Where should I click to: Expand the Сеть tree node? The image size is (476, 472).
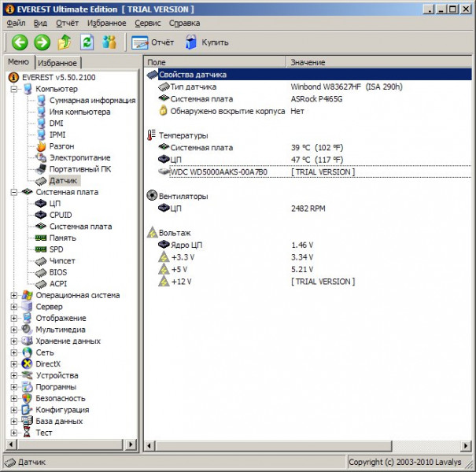(13, 352)
